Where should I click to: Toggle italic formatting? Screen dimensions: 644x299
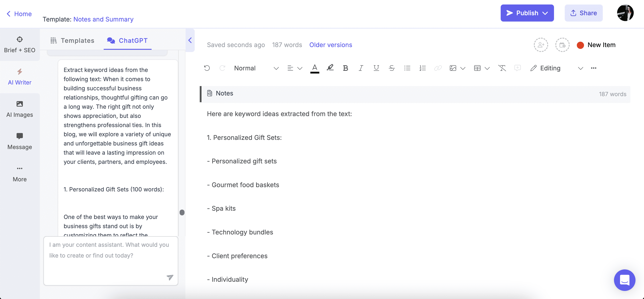click(x=361, y=68)
